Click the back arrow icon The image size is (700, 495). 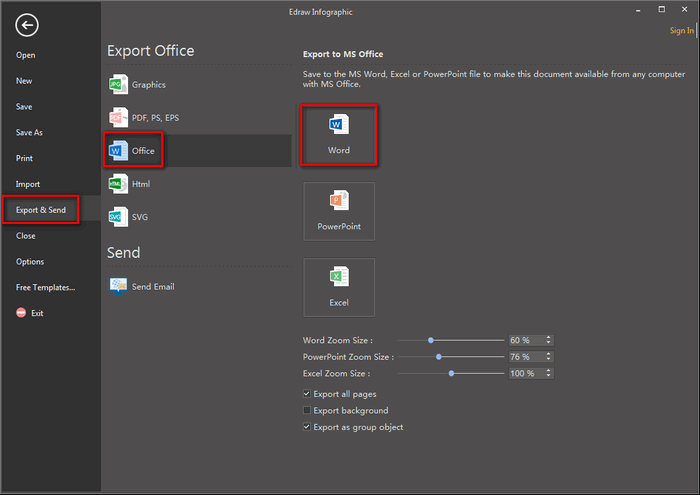pos(27,26)
